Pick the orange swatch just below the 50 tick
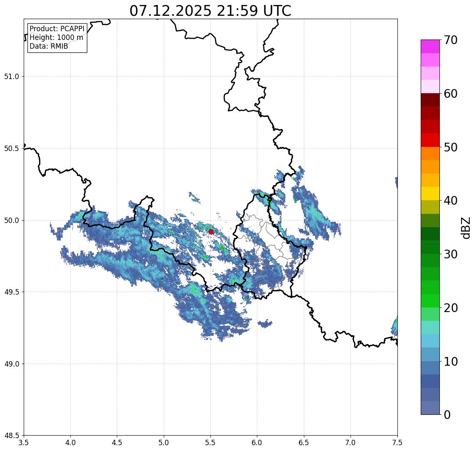Viewport: 476px width, 451px height. pyautogui.click(x=430, y=154)
